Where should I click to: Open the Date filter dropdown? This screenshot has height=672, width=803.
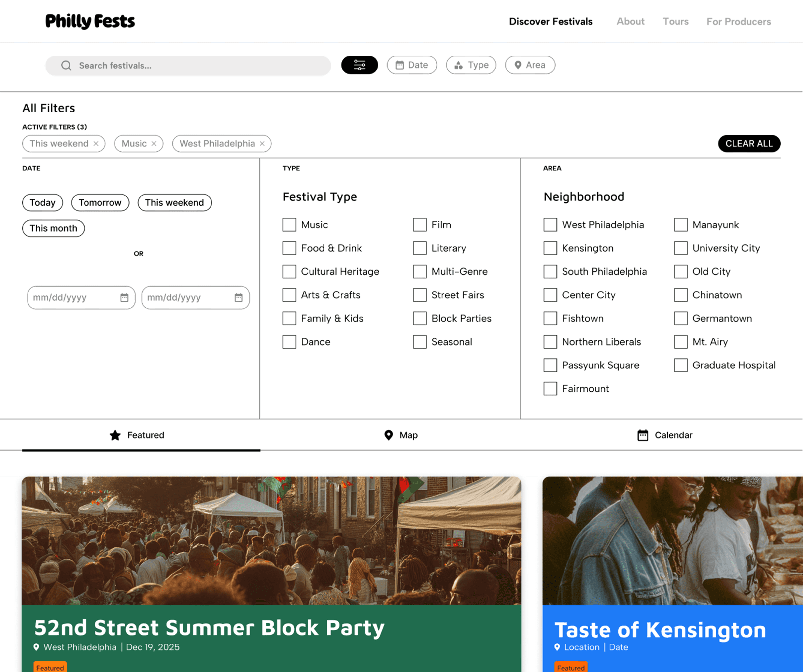pos(412,65)
